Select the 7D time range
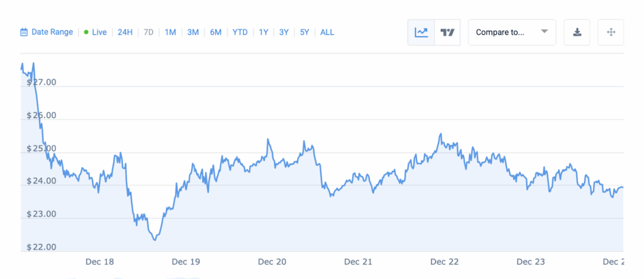The width and height of the screenshot is (644, 279). click(148, 32)
